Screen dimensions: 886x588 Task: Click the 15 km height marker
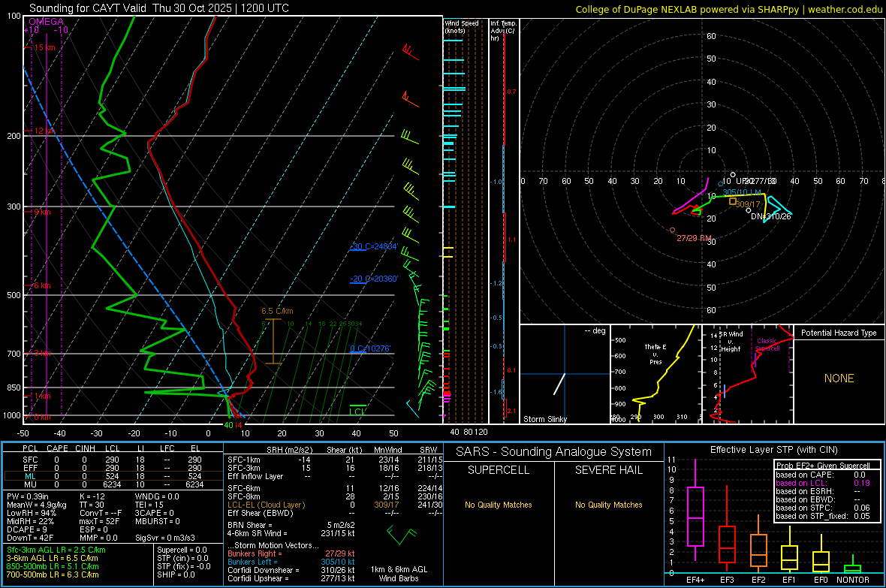[x=44, y=47]
